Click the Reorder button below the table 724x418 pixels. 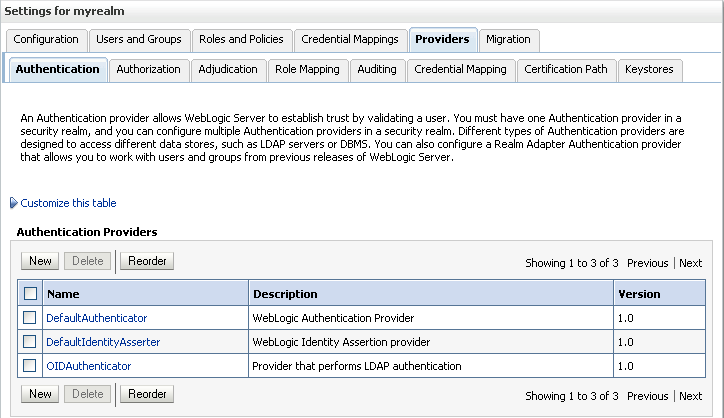[147, 394]
